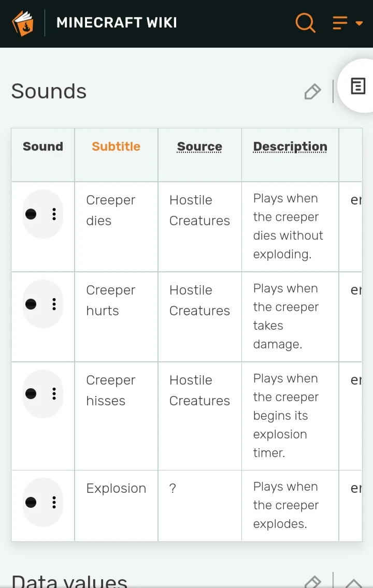Open options for Creeper dies audio
373x588 pixels.
(x=54, y=214)
